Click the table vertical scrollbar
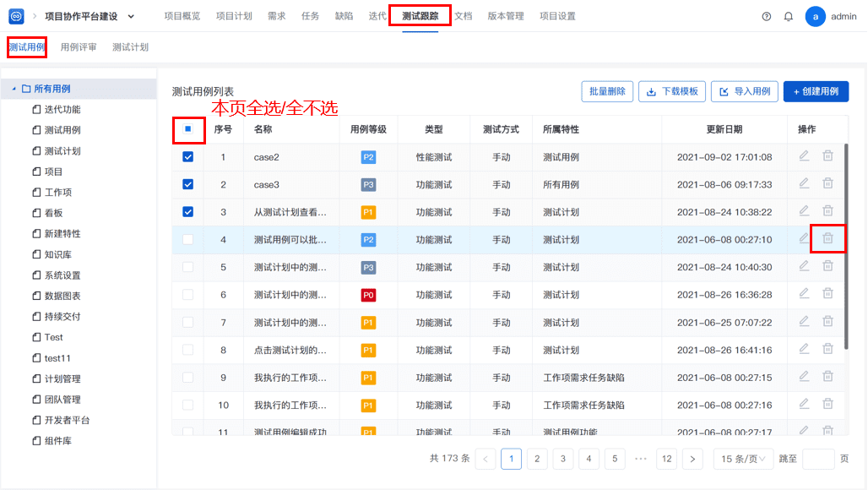The height and width of the screenshot is (490, 868). (x=846, y=247)
